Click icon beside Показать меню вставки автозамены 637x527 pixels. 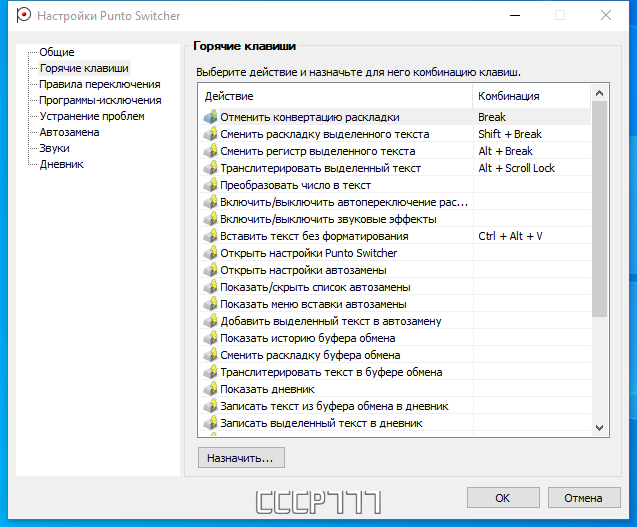point(210,304)
